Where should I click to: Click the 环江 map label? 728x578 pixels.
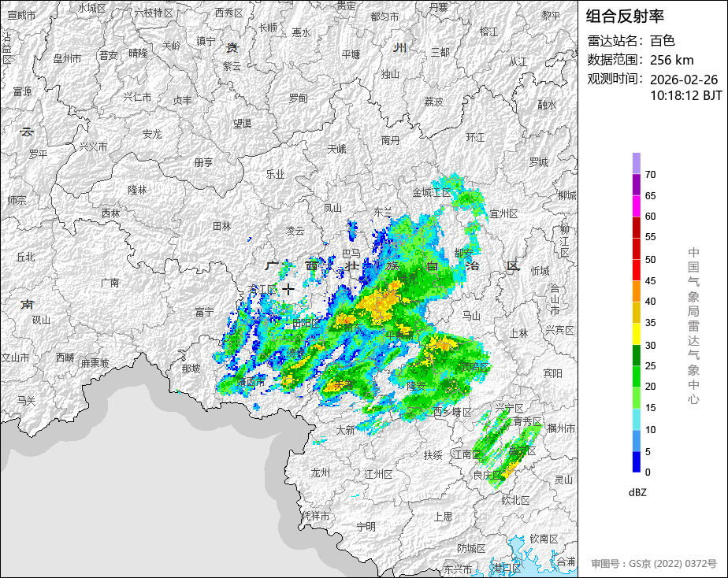475,137
